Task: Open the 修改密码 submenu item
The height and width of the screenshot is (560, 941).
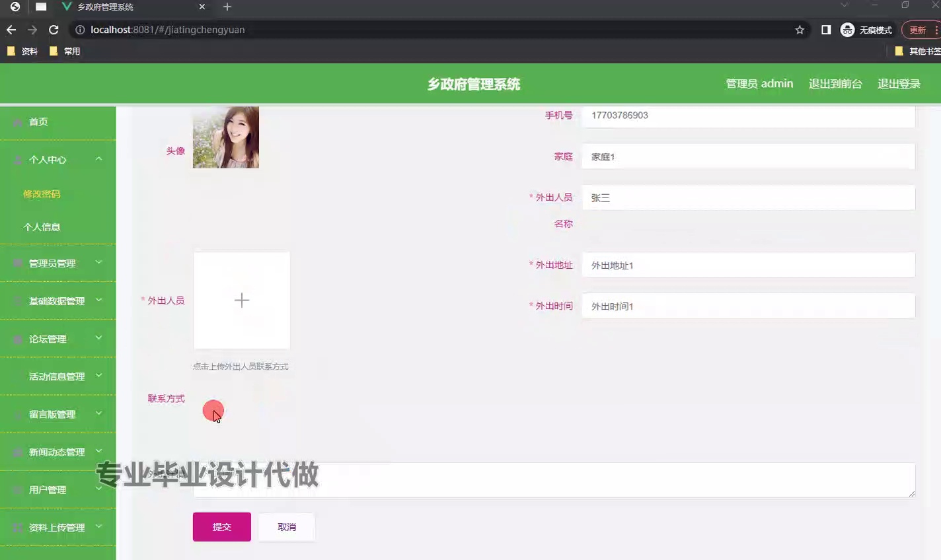Action: (x=41, y=193)
